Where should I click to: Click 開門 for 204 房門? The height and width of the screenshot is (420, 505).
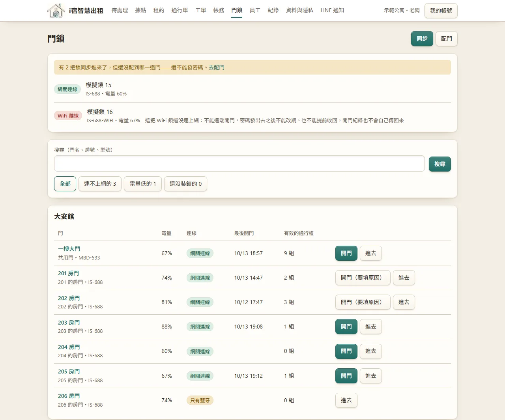coord(346,351)
